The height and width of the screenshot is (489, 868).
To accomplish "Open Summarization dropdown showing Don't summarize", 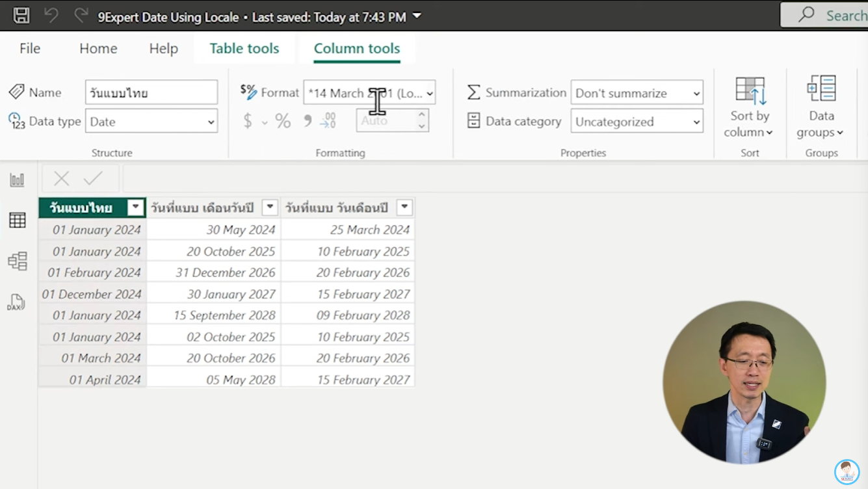I will tap(637, 93).
